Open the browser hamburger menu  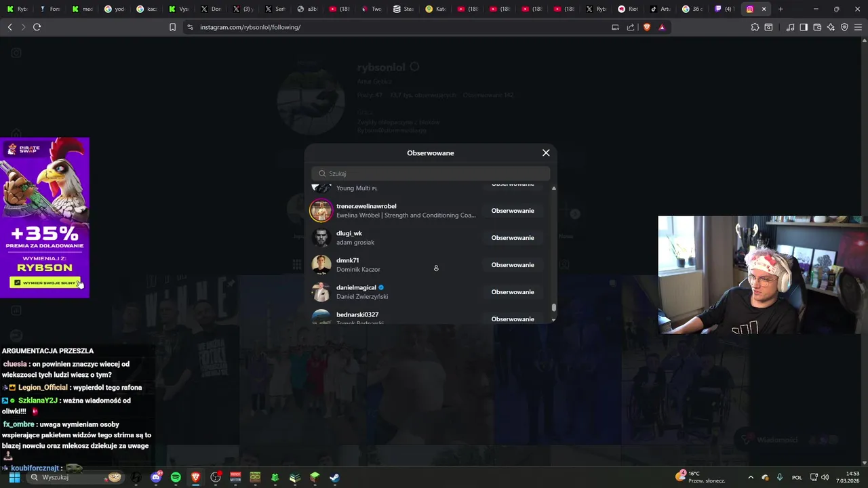click(858, 27)
